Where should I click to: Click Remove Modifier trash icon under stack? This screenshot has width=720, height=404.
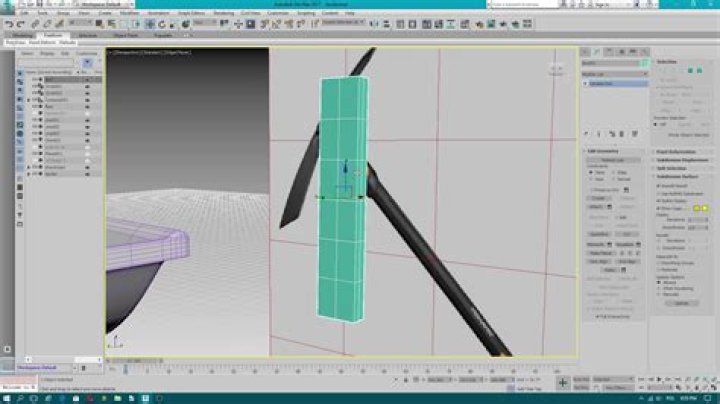[622, 134]
